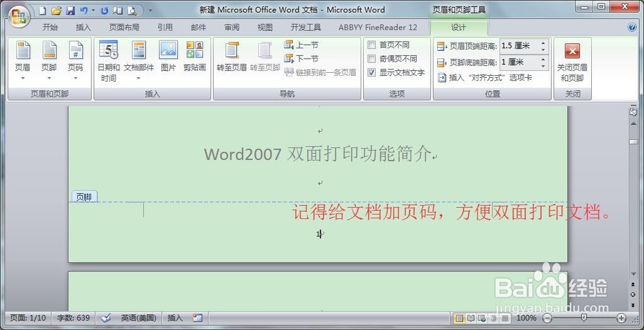
Task: Go to 上一节 previous section
Action: 301,45
